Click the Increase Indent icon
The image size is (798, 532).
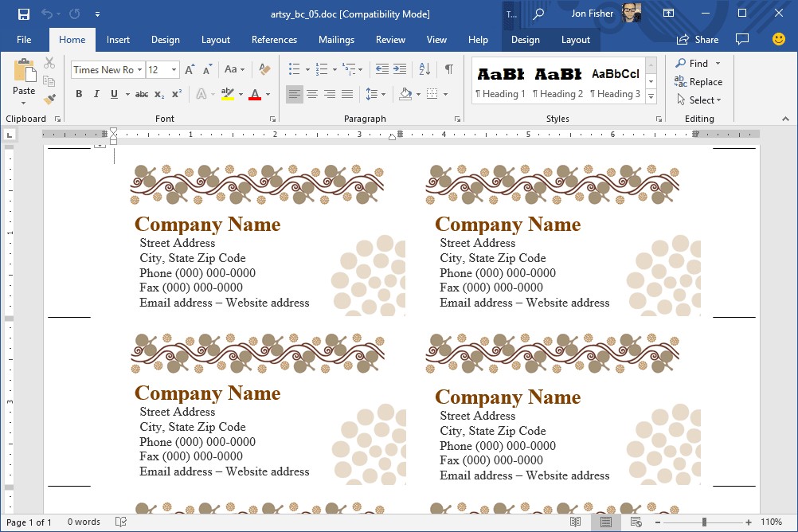pyautogui.click(x=400, y=70)
